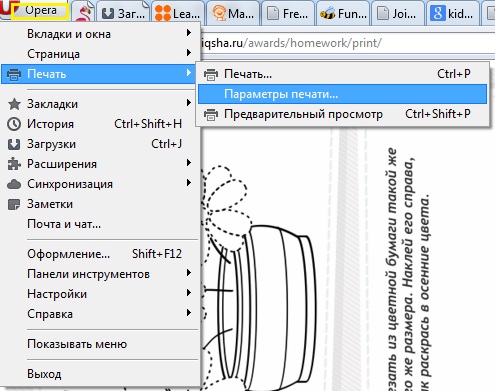Viewport: 495px width, 391px height.
Task: Open the Синхронизация submenu
Action: click(100, 184)
